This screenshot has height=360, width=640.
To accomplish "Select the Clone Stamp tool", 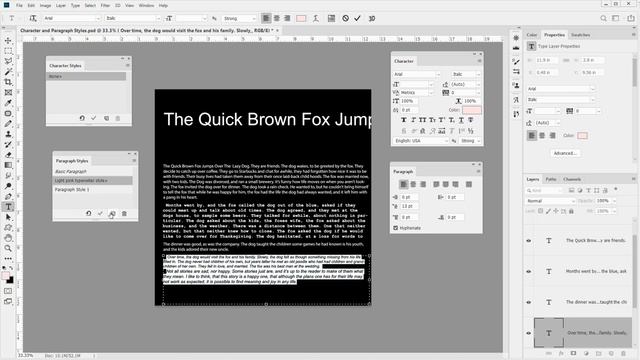I will (8, 134).
